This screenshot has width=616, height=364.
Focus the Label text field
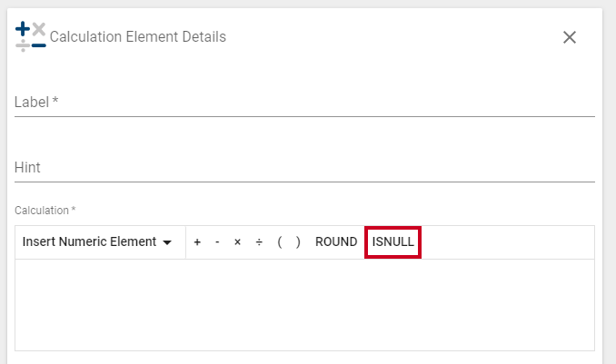[304, 103]
